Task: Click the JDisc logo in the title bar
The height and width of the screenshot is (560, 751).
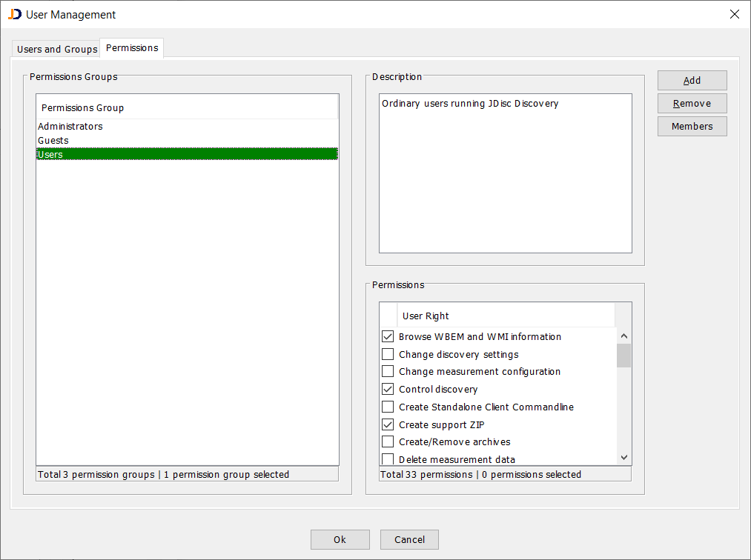Action: click(x=13, y=14)
